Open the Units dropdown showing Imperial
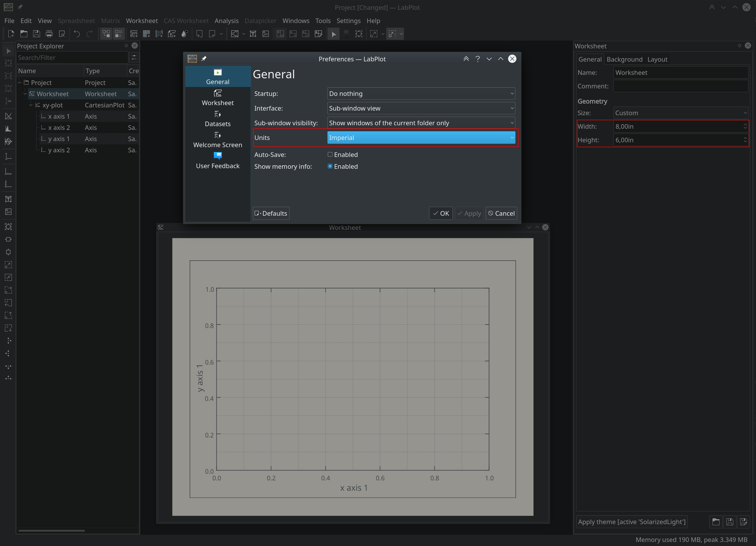The image size is (756, 546). click(421, 137)
